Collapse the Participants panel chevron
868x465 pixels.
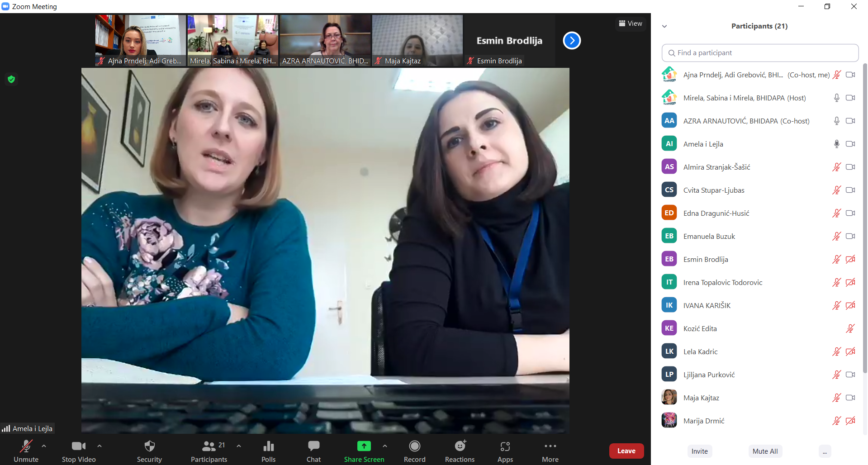tap(664, 26)
